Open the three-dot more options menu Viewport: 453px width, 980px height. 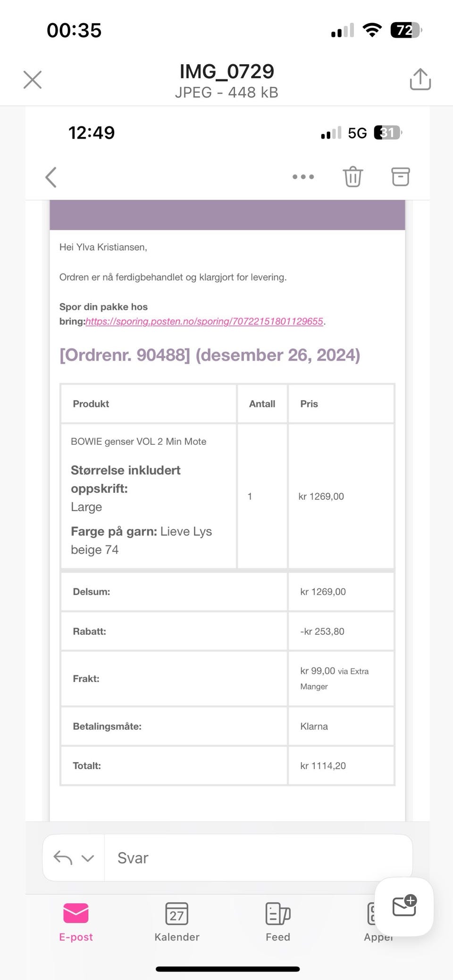(303, 177)
